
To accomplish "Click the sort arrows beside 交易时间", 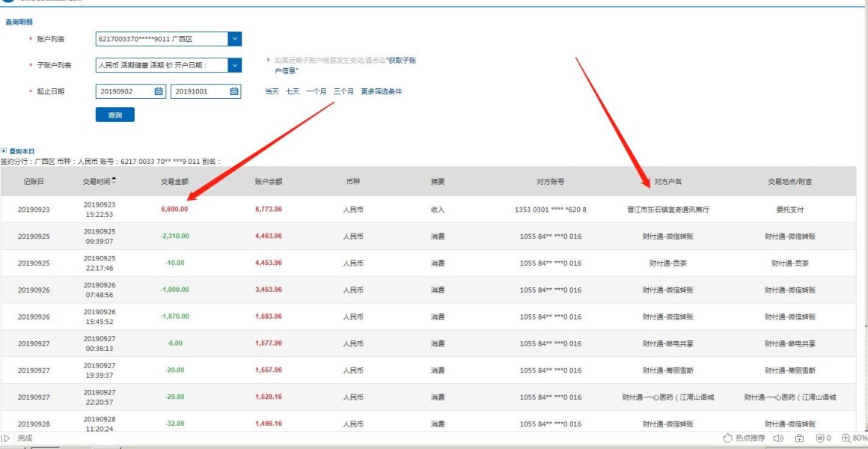I will tap(114, 180).
